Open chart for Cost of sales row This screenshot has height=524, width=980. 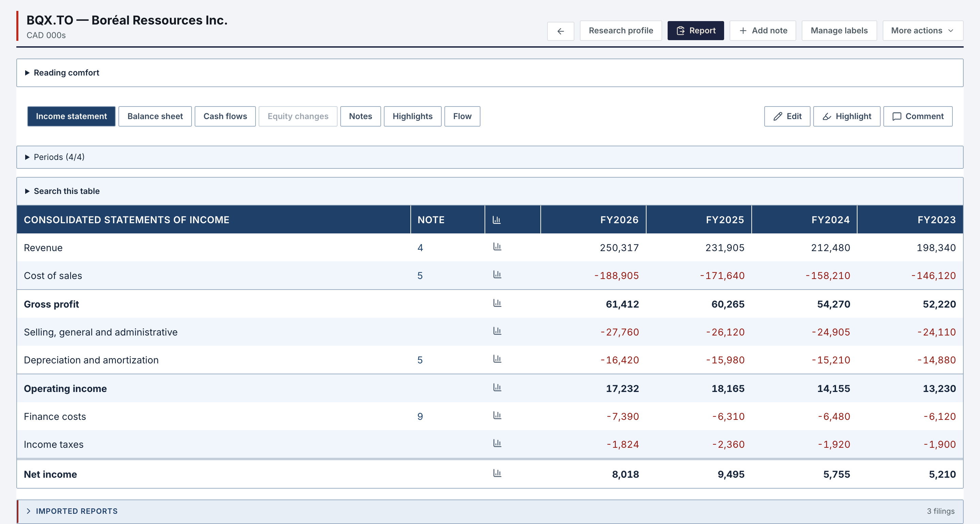[x=497, y=275]
